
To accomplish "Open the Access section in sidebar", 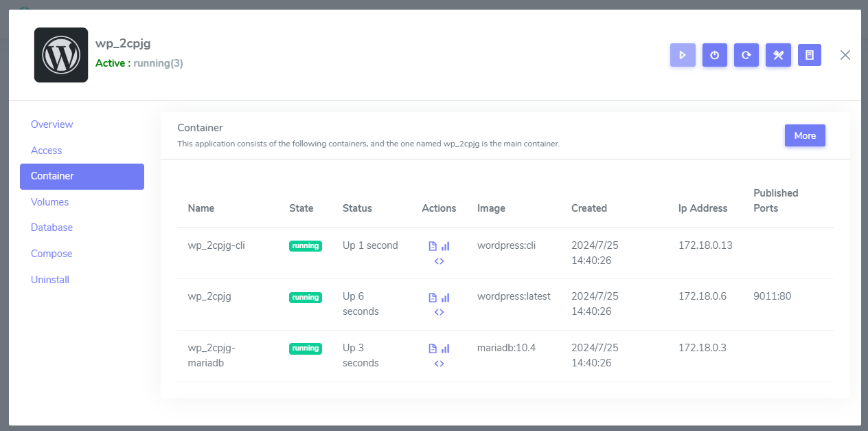I will click(46, 151).
